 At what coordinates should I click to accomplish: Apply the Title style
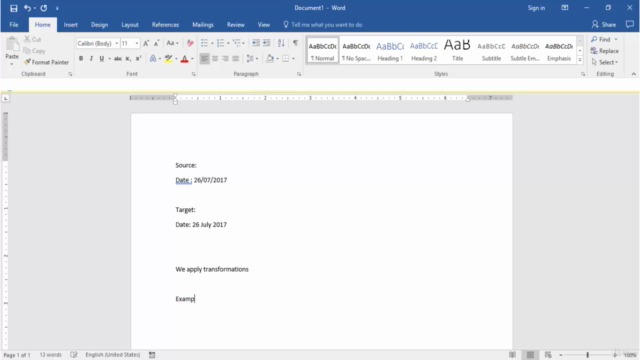tap(458, 51)
